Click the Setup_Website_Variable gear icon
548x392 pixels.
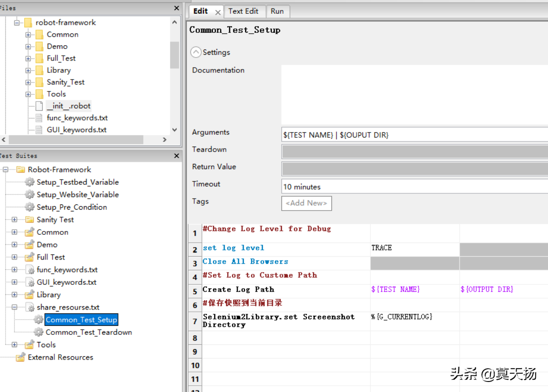(30, 195)
